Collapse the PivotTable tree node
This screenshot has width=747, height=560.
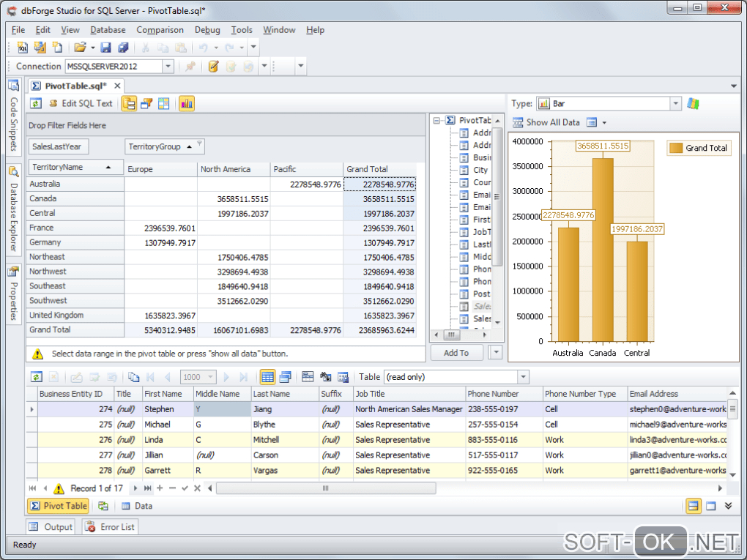436,120
